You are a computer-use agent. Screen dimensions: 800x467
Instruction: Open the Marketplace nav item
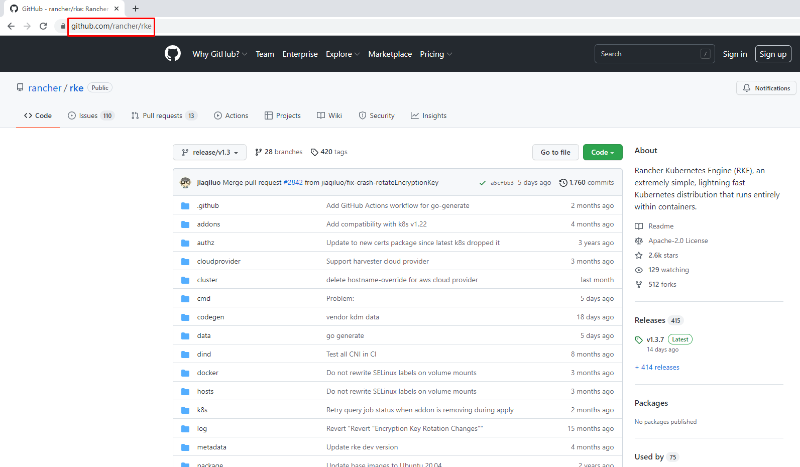[390, 54]
